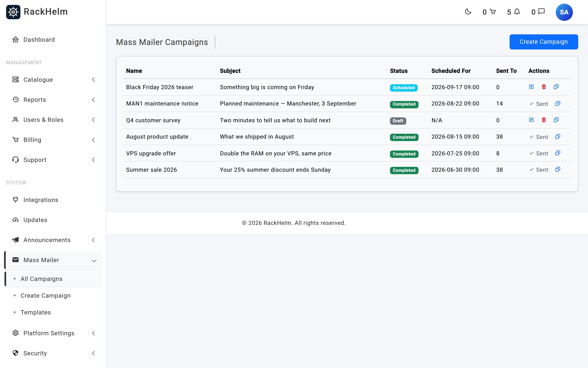Toggle dark mode moon icon
Image resolution: width=588 pixels, height=368 pixels.
click(x=468, y=12)
